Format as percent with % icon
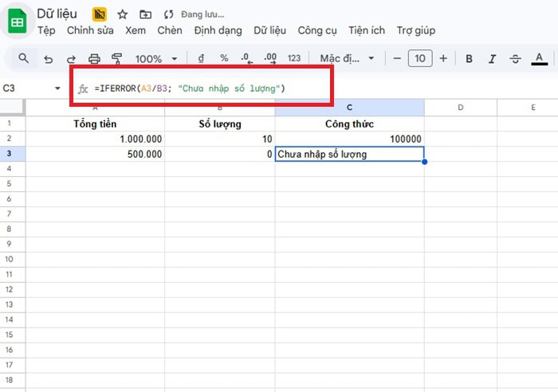This screenshot has height=392, width=558. point(224,58)
